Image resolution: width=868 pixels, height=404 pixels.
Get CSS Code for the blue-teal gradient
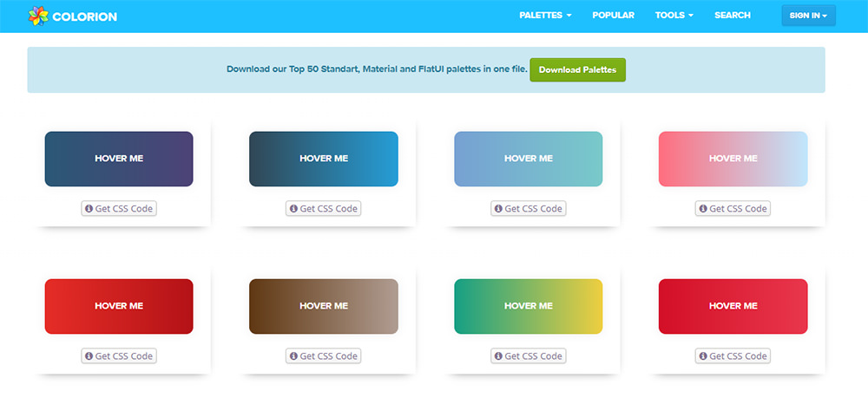click(528, 208)
